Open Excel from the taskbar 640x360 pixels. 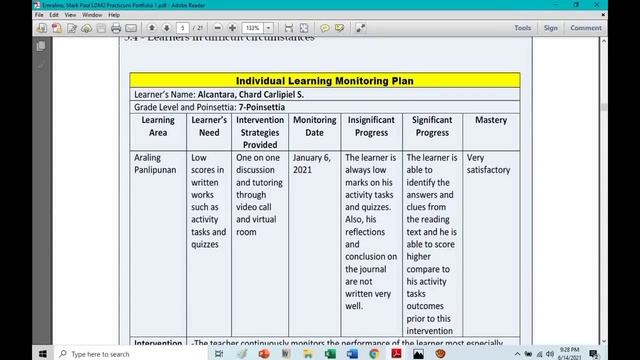click(x=330, y=354)
